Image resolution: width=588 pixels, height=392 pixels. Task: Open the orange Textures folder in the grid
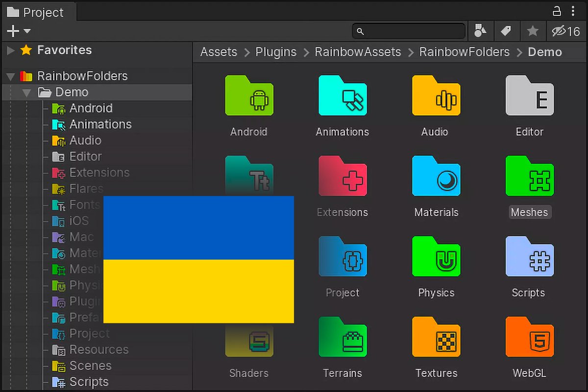pyautogui.click(x=436, y=337)
